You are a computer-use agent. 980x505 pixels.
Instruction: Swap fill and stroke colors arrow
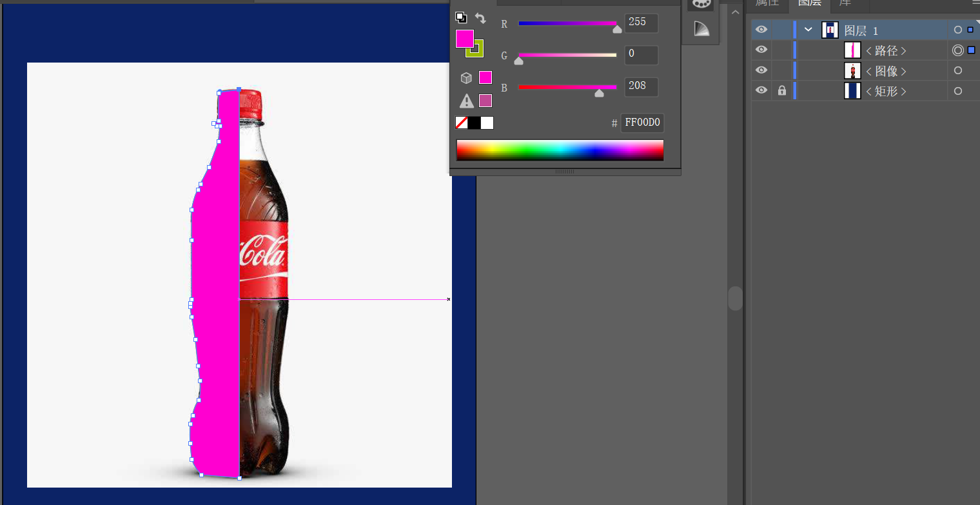[x=480, y=18]
